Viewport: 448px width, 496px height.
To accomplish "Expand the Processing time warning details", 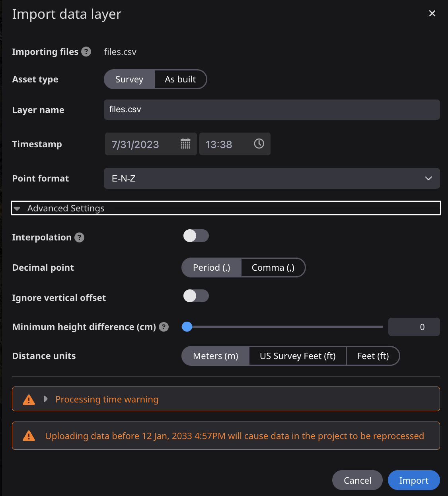I will [x=45, y=399].
